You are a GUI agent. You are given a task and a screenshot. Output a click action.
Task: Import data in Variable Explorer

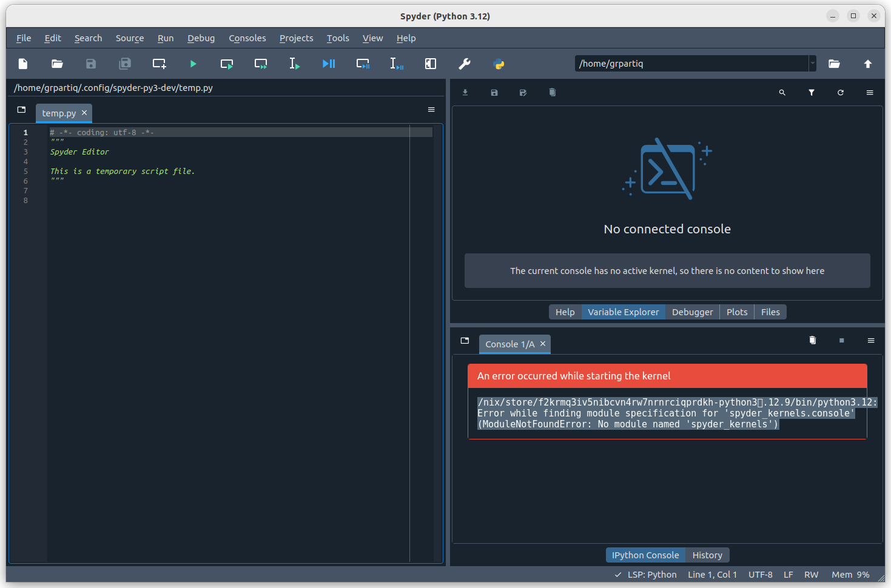(x=465, y=93)
